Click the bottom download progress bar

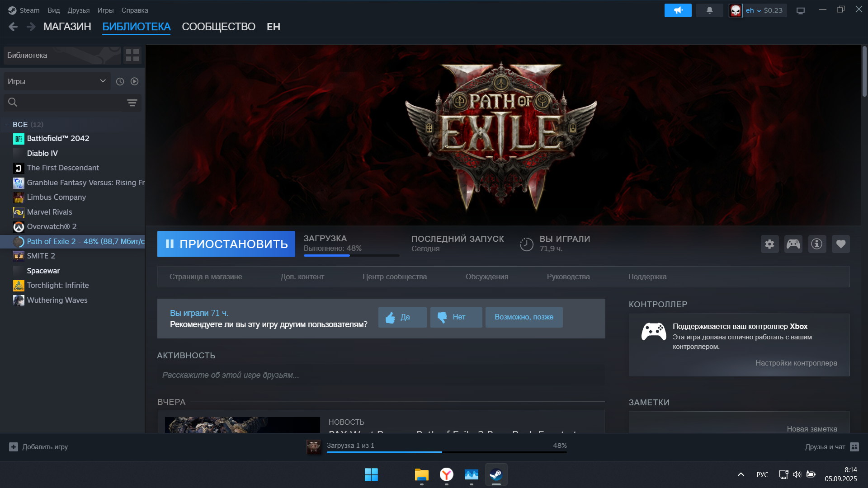pyautogui.click(x=446, y=451)
